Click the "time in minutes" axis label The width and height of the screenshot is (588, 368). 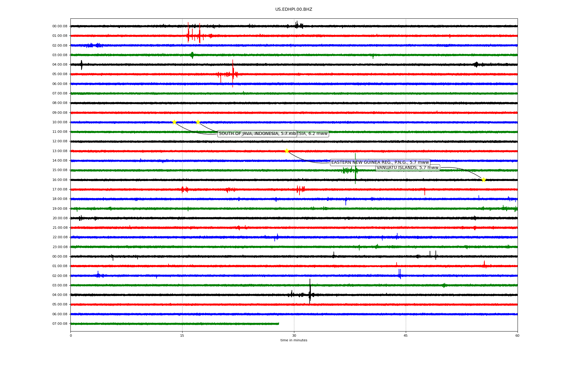(294, 340)
